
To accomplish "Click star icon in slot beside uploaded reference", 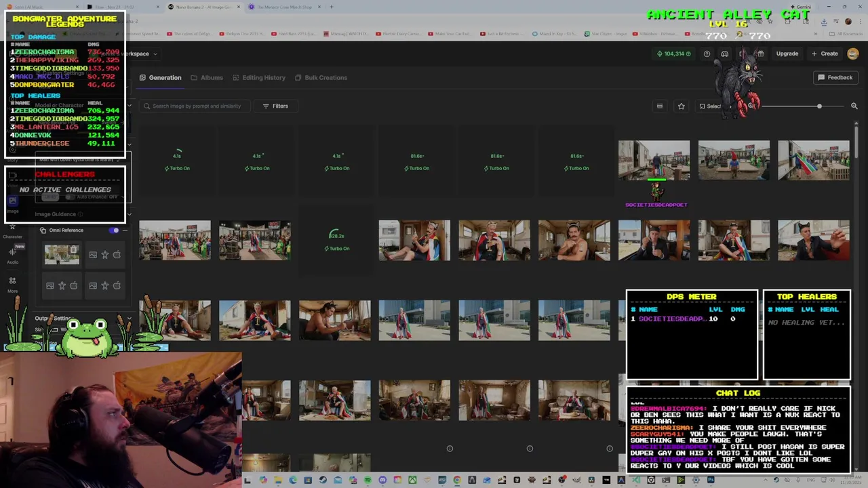I will (105, 255).
